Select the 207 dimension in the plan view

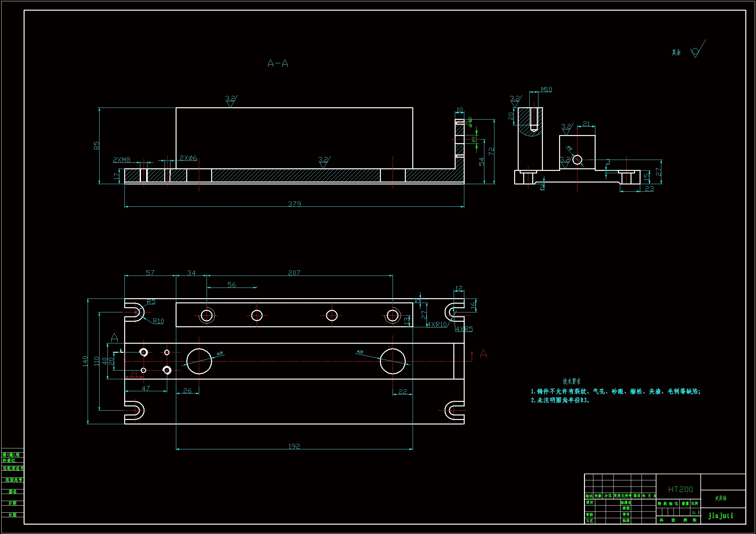294,273
